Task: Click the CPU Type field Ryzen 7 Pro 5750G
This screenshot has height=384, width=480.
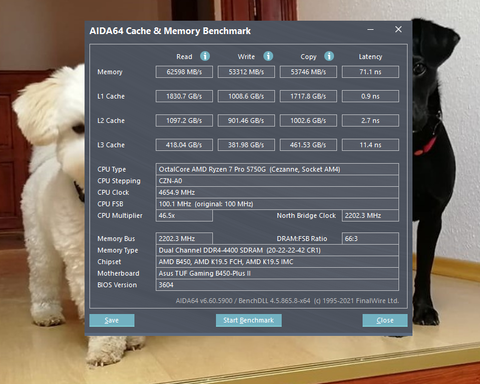Action: [277, 169]
